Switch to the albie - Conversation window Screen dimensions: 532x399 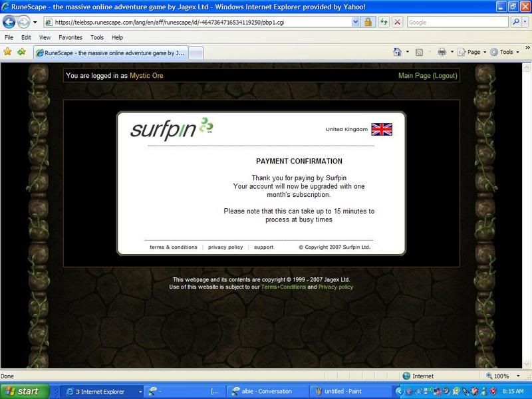click(x=267, y=392)
